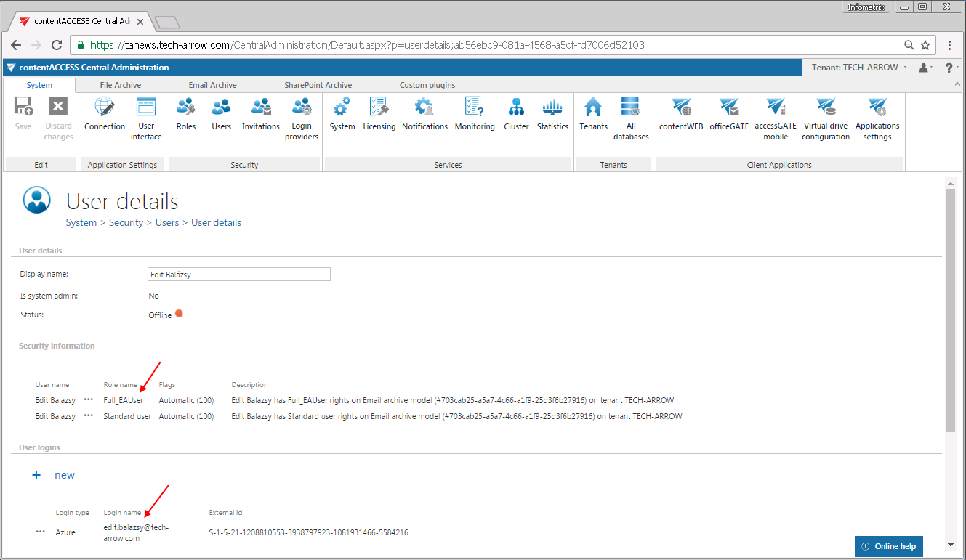Click the Offline status text
This screenshot has height=560, width=966.
click(x=160, y=315)
